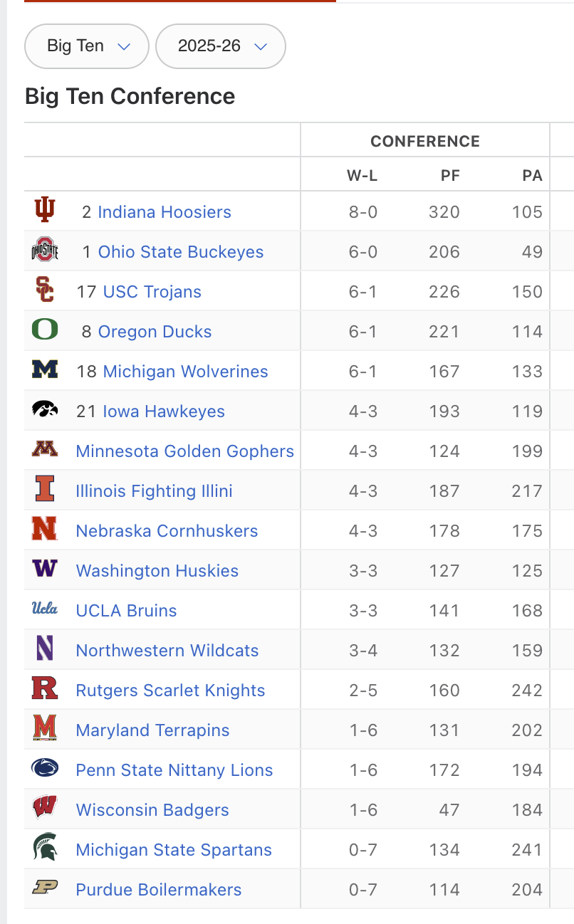Viewport: 574px width, 924px height.
Task: Open the Big Ten conference dropdown
Action: (87, 46)
